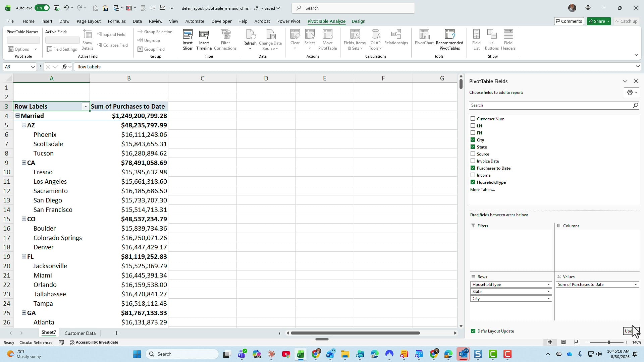
Task: Collapse the Married group
Action: click(17, 116)
